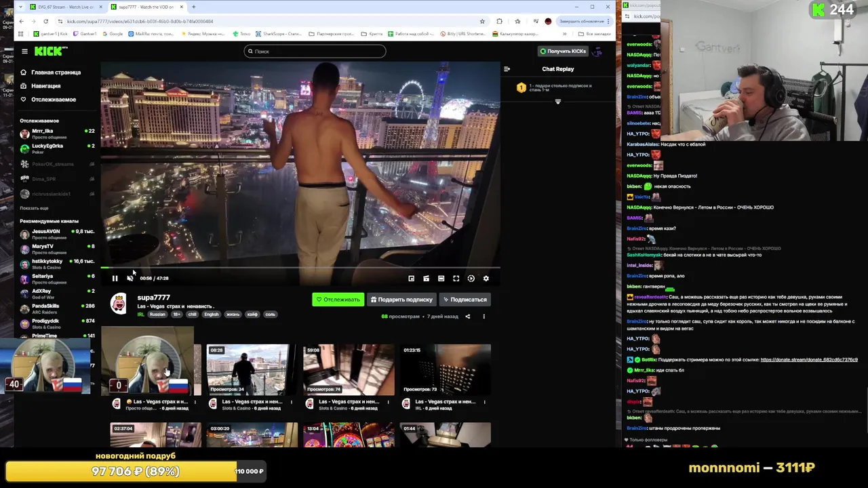Expand the pinned gift leaderboard chevron
Image resolution: width=868 pixels, height=488 pixels.
[558, 102]
